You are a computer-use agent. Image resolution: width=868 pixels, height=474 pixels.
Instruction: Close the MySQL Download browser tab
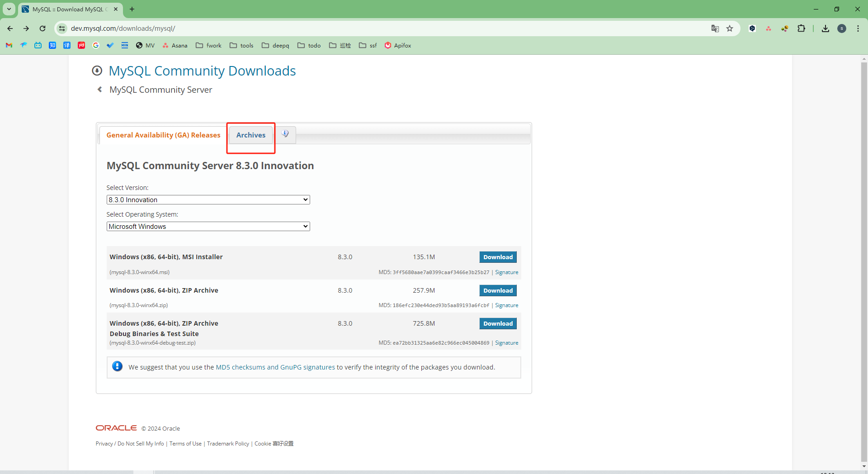coord(116,9)
